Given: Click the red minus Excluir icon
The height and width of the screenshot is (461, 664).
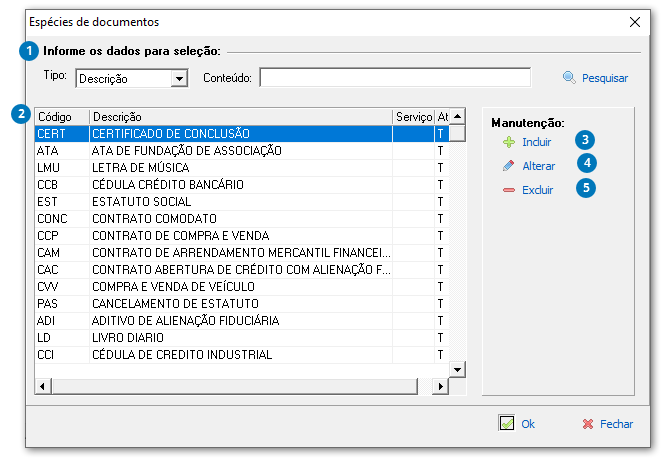Looking at the screenshot, I should click(x=509, y=188).
